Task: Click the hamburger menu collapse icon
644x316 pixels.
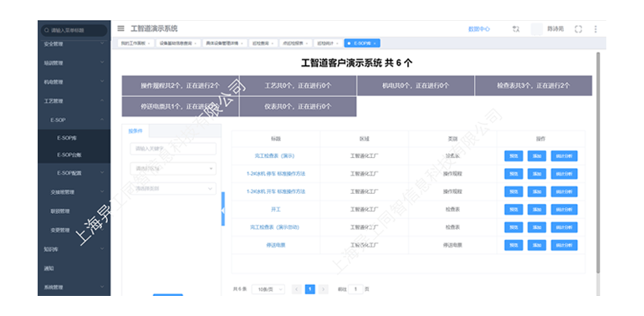Action: (x=120, y=28)
